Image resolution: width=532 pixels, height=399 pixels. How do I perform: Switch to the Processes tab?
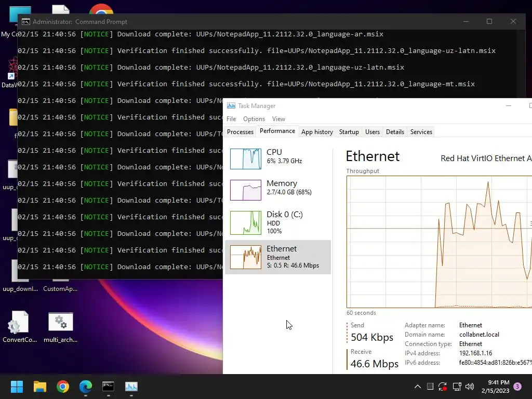240,131
